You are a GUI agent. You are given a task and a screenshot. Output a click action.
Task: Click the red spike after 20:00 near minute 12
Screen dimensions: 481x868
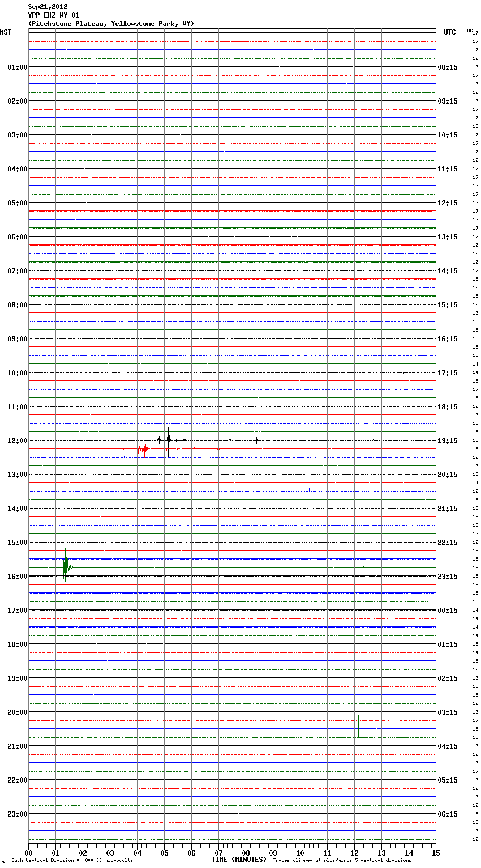pyautogui.click(x=358, y=725)
